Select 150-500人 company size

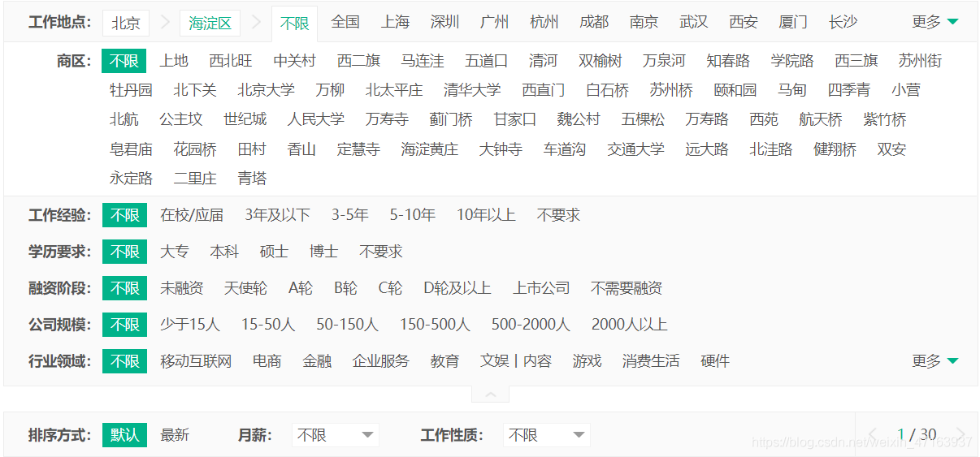[x=435, y=325]
